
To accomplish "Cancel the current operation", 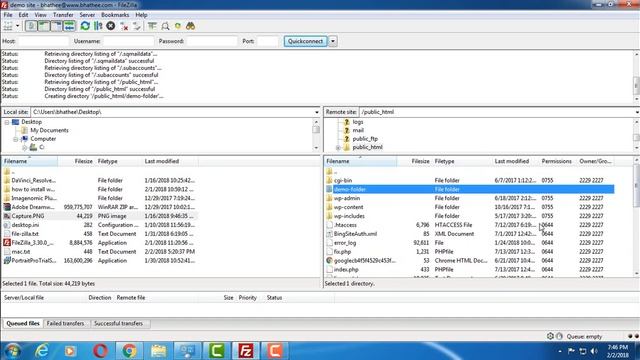I will point(111,26).
